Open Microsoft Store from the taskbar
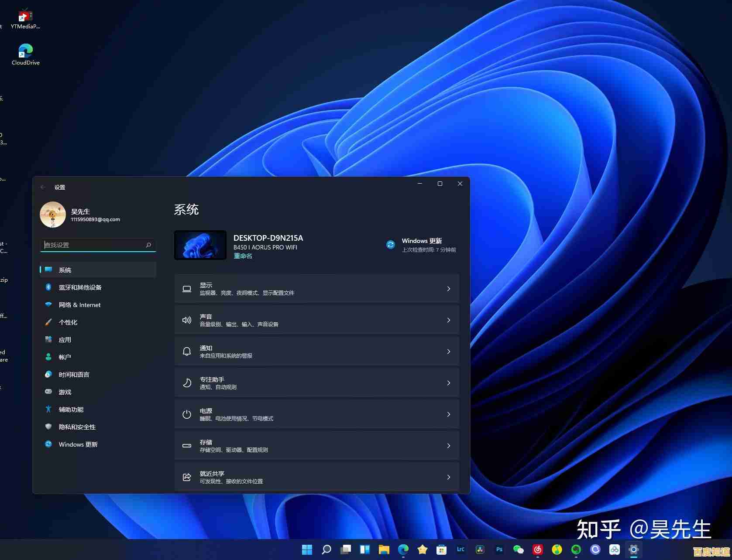The height and width of the screenshot is (560, 732). pos(441,550)
